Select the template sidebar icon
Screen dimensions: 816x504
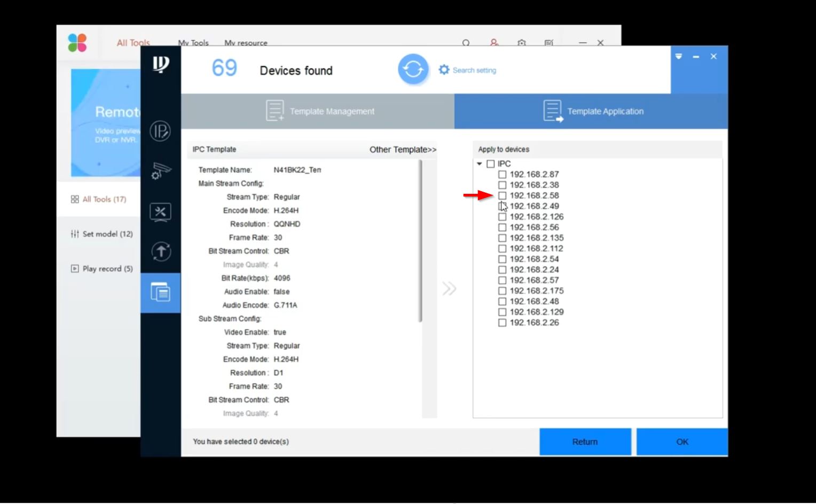(160, 293)
